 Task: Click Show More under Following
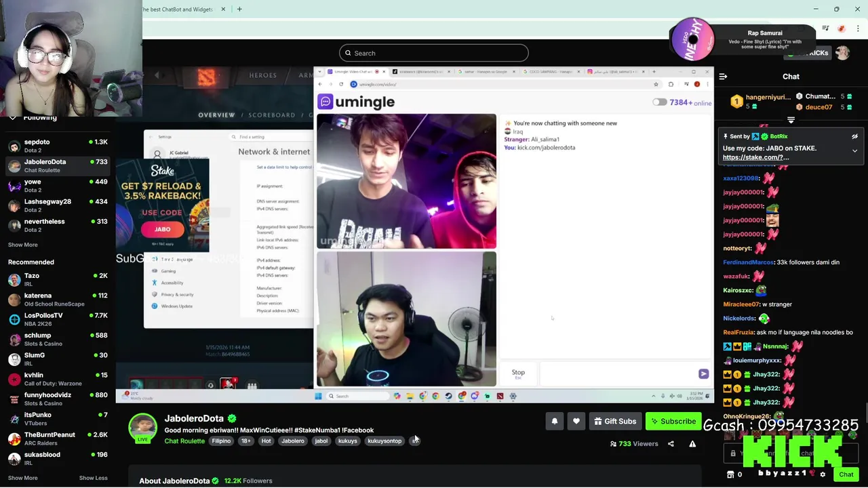tap(23, 245)
